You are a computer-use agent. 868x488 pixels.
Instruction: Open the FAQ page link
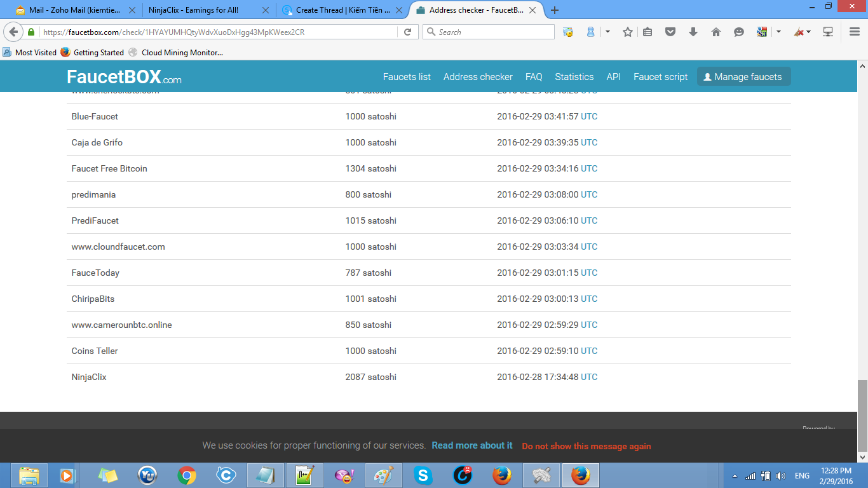pos(534,77)
